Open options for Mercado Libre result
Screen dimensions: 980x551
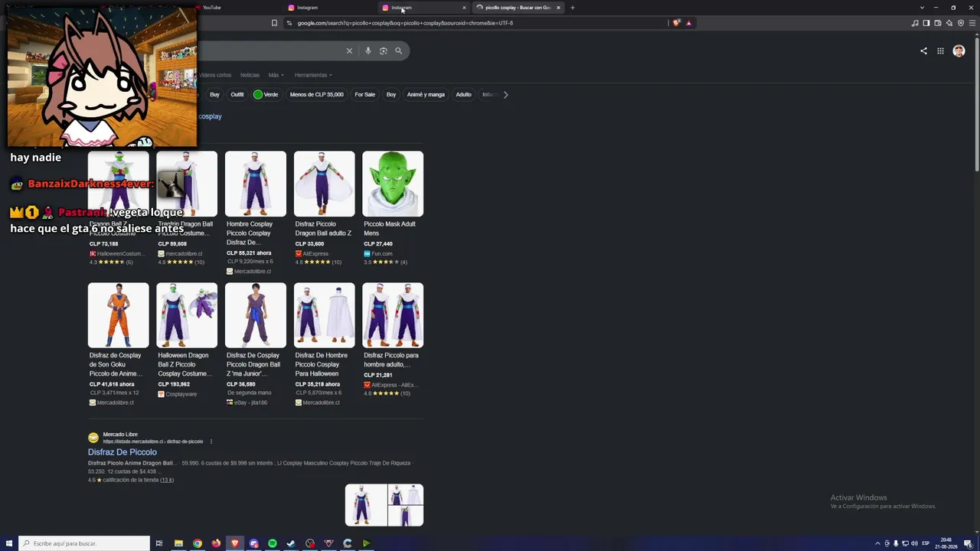click(211, 442)
